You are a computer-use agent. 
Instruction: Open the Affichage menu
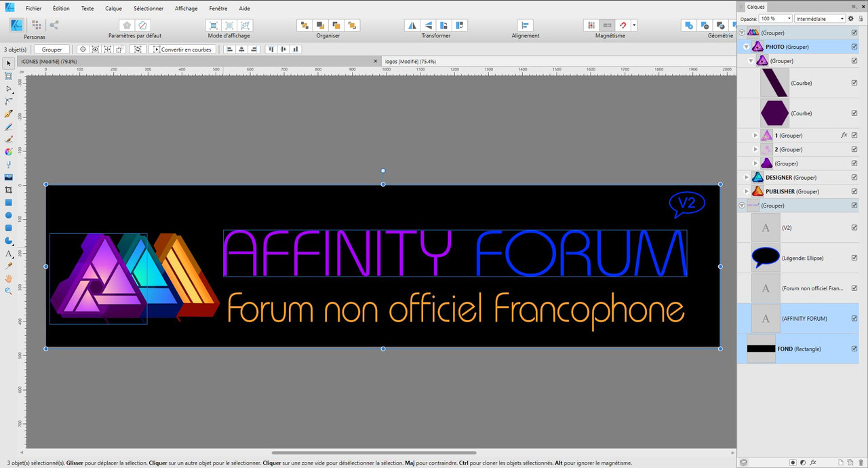point(186,8)
